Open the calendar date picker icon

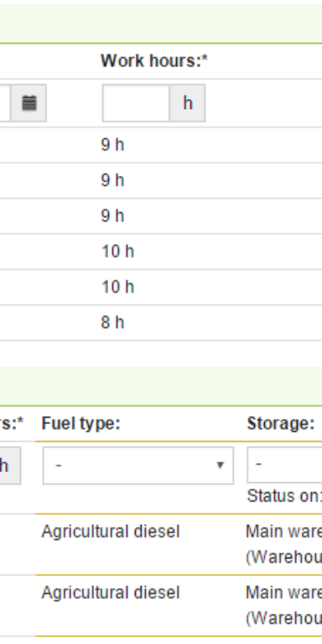[29, 103]
